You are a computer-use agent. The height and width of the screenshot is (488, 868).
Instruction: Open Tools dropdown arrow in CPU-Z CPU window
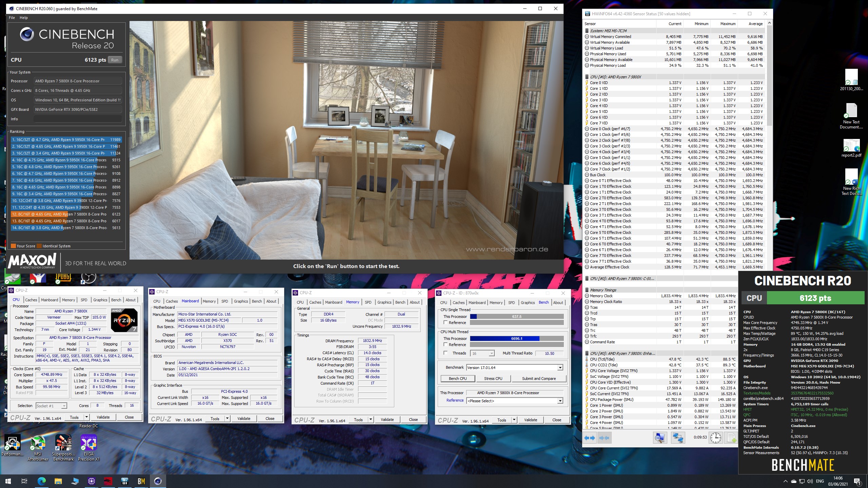[86, 417]
